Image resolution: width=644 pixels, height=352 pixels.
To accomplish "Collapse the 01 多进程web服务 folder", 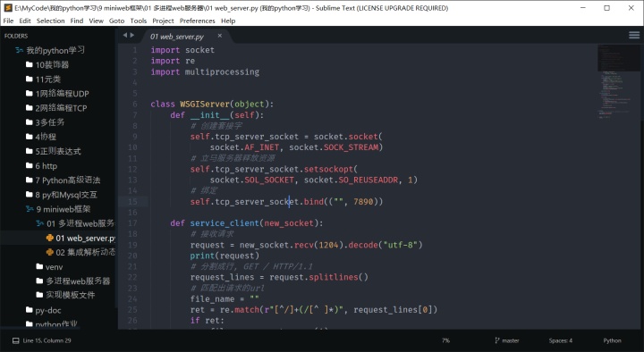I will tap(75, 223).
